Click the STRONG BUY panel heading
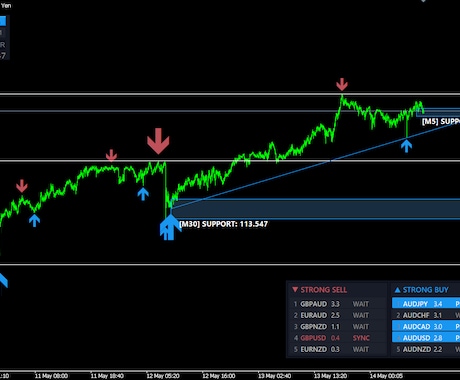 426,290
